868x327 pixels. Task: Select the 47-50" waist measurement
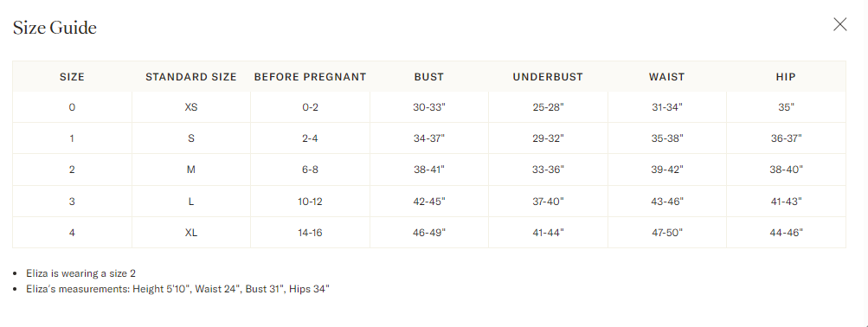click(x=667, y=233)
